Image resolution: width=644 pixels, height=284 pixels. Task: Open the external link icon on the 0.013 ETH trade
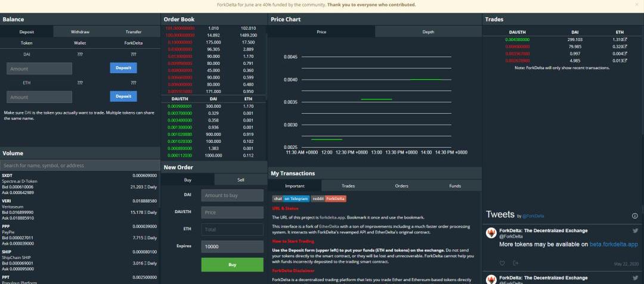point(626,61)
